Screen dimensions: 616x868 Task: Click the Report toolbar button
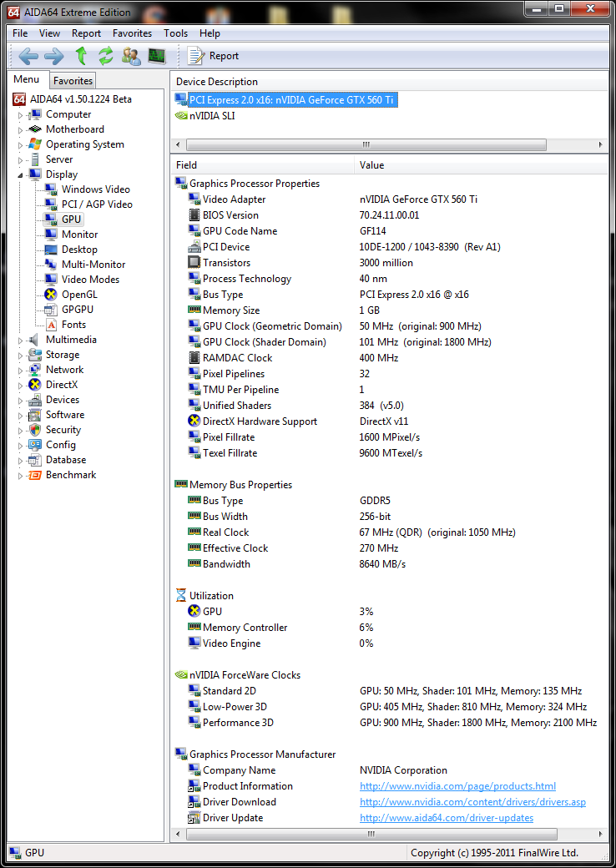point(213,56)
